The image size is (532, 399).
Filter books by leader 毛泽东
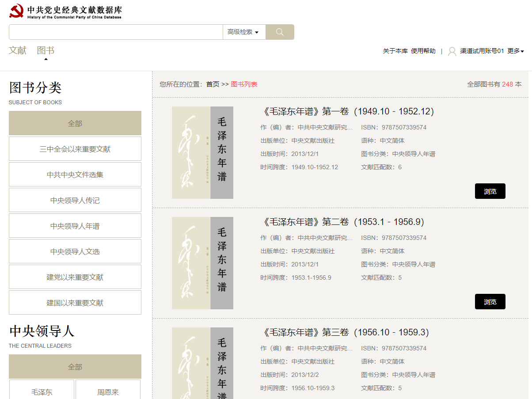click(x=42, y=392)
